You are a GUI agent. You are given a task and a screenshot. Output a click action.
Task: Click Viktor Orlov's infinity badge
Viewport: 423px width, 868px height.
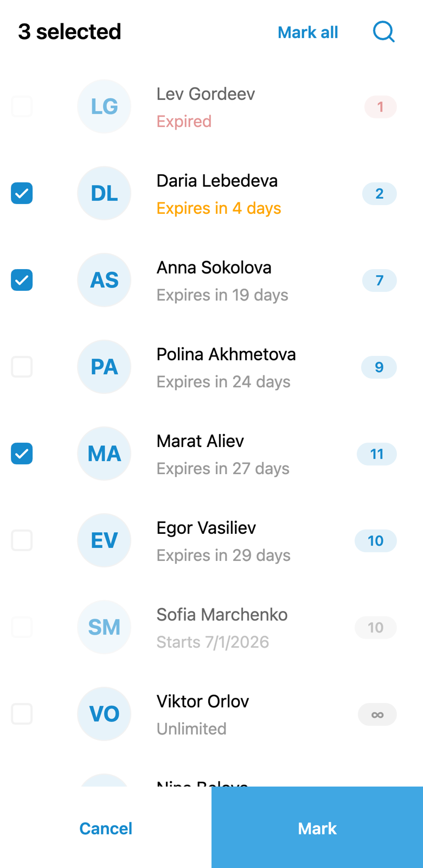377,714
